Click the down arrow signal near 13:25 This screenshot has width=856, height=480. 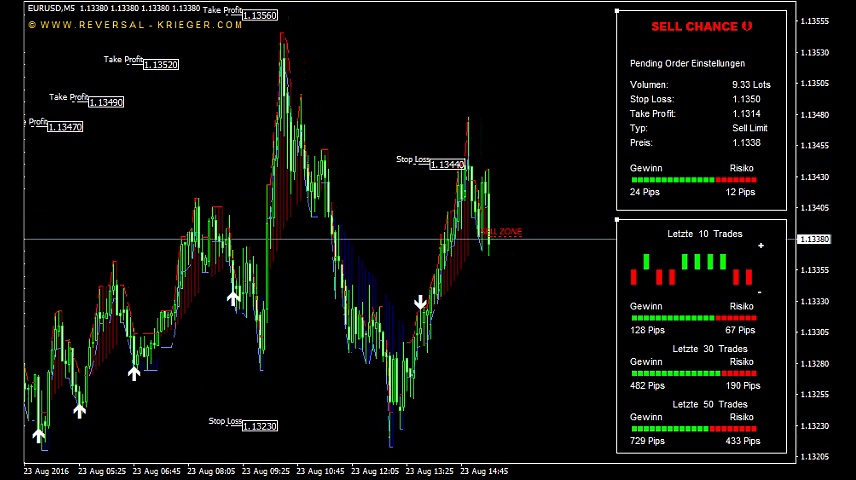(x=420, y=302)
